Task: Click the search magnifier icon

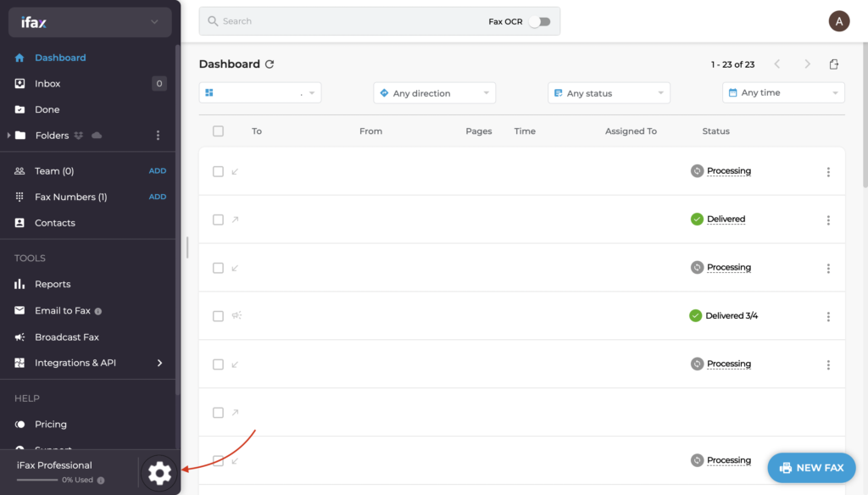Action: [213, 21]
